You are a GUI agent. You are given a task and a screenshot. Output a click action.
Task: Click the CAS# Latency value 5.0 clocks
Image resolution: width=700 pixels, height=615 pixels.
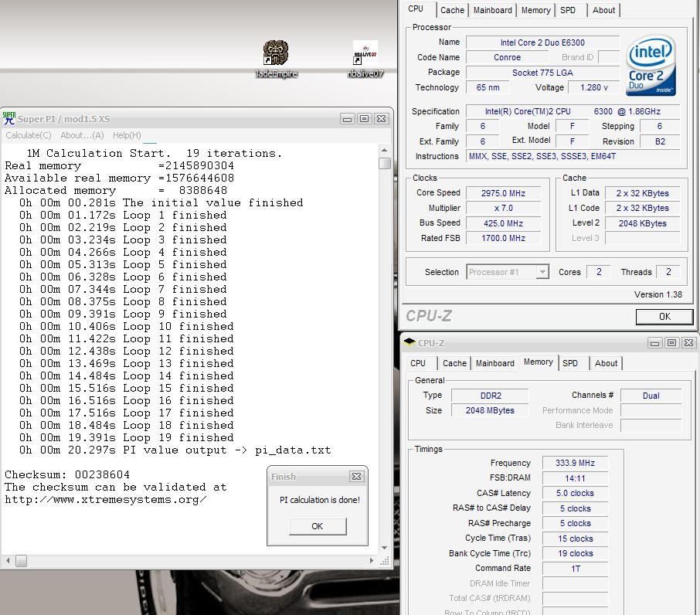[575, 493]
